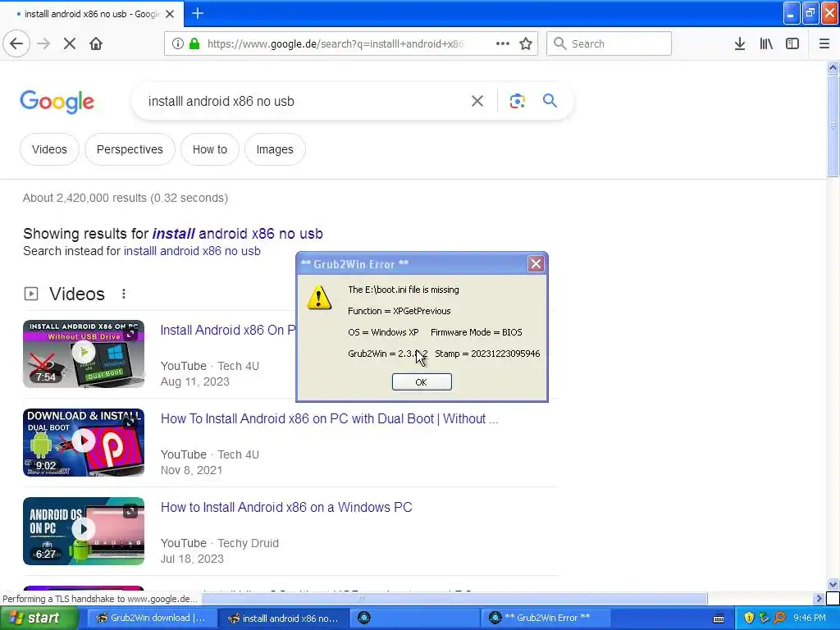Image resolution: width=840 pixels, height=630 pixels.
Task: Open the browser home page
Action: [96, 43]
